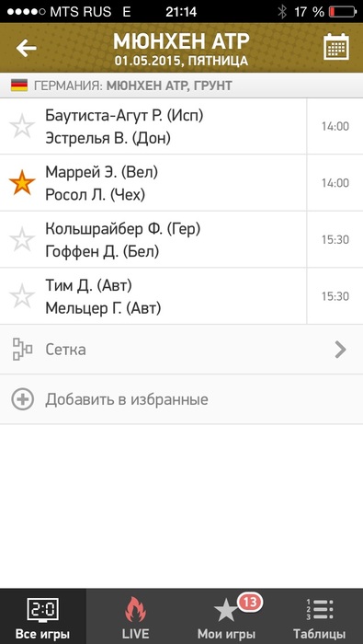Open the Таблицы list icon
Screen dimensions: 363x644
pos(320,610)
